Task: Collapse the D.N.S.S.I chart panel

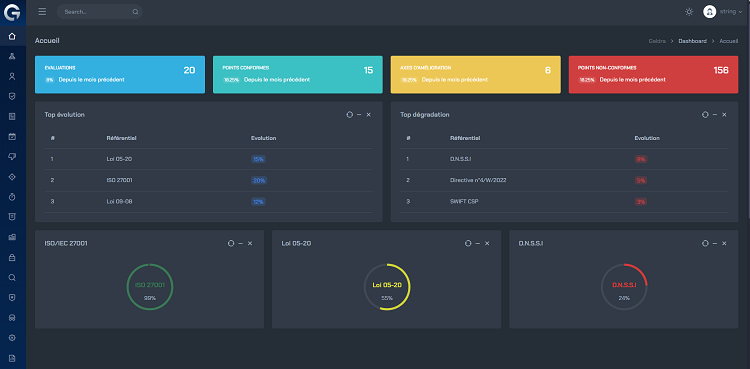Action: coord(715,244)
